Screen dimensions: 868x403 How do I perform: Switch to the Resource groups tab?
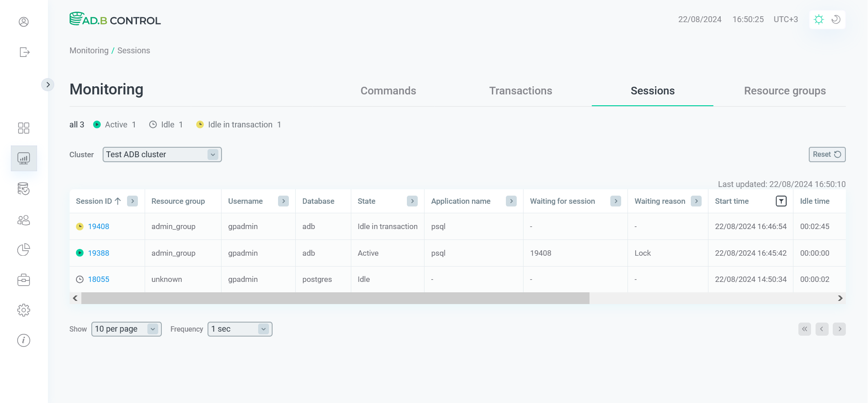pyautogui.click(x=784, y=91)
